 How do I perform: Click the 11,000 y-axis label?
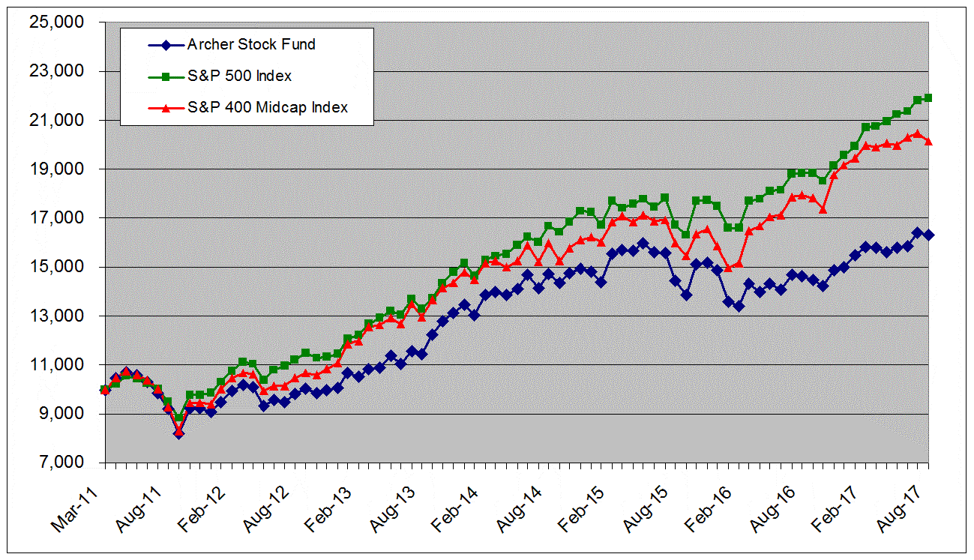pos(56,365)
